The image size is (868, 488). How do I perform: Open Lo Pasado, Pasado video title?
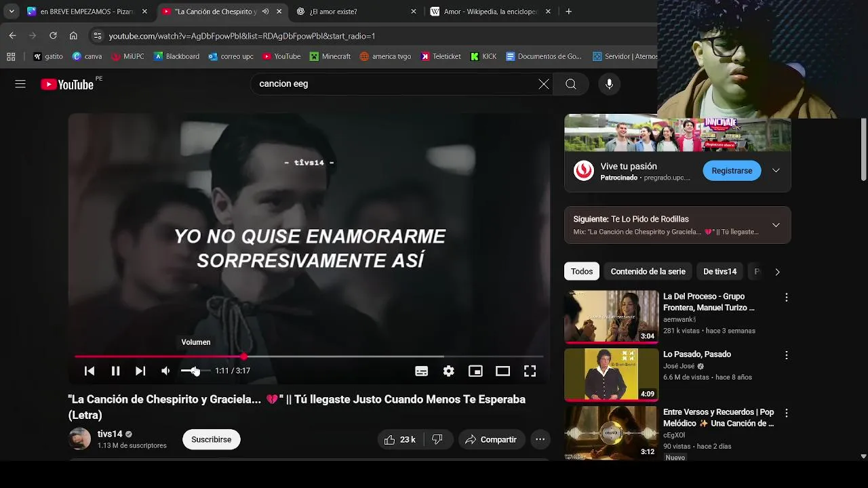696,354
